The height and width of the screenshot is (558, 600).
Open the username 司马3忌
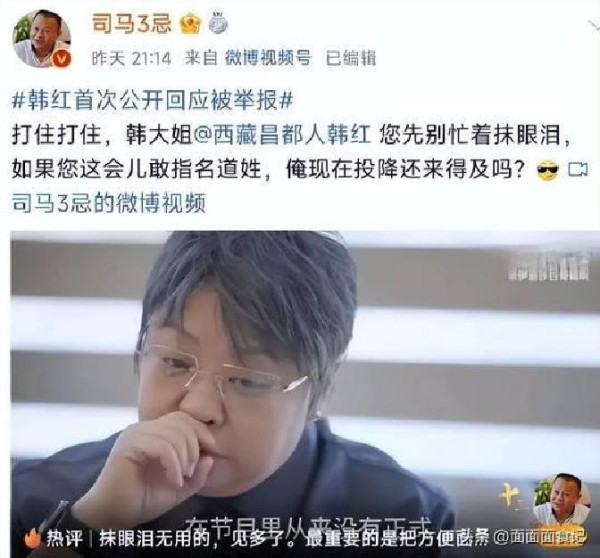click(x=132, y=23)
